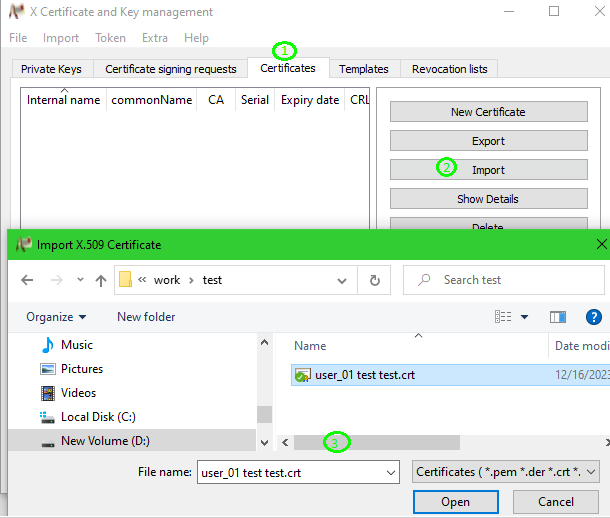Expand File name history dropdown
Image resolution: width=610 pixels, height=518 pixels.
[x=389, y=472]
